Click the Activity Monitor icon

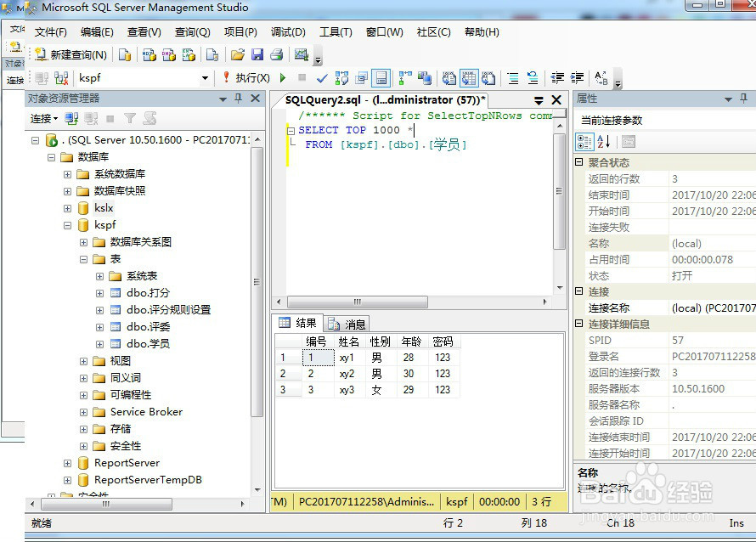302,54
